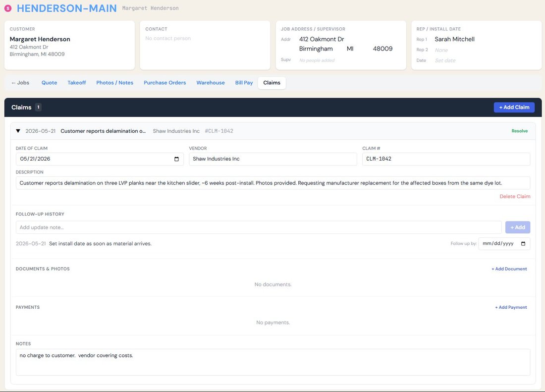The height and width of the screenshot is (392, 545).
Task: Click the pink S status badge
Action: click(x=7, y=8)
